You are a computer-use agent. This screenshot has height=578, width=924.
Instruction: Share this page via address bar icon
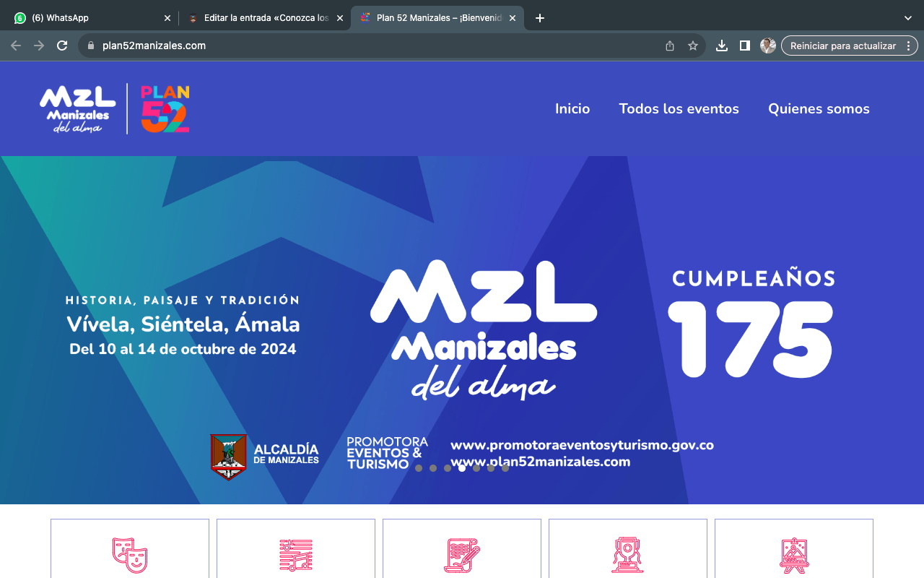point(670,46)
